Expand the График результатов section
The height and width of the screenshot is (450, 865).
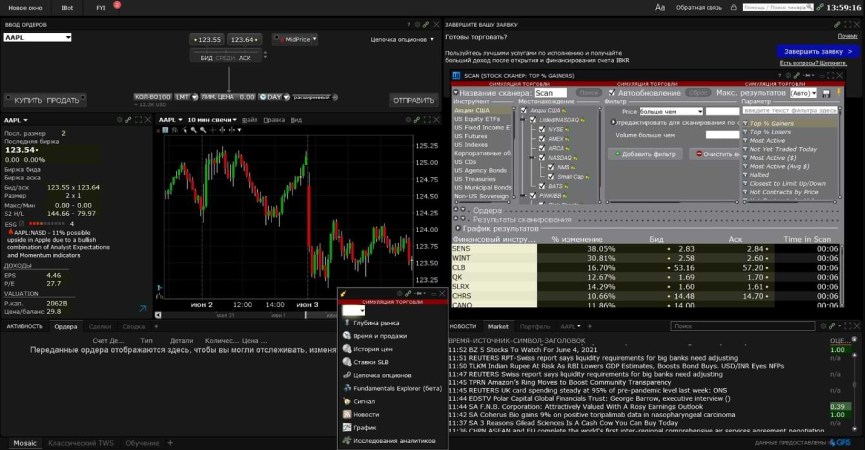(458, 228)
